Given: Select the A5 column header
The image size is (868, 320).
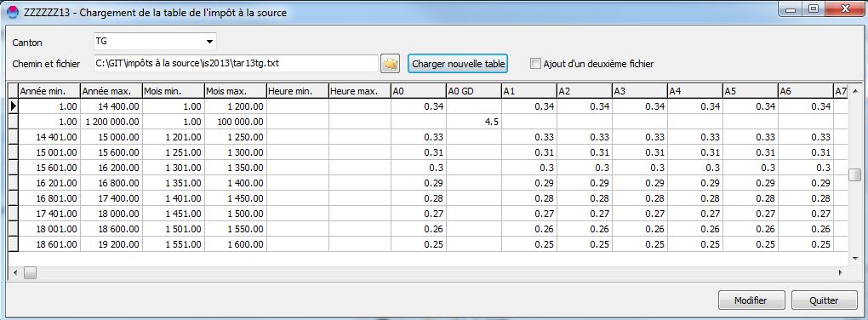Looking at the screenshot, I should [750, 91].
